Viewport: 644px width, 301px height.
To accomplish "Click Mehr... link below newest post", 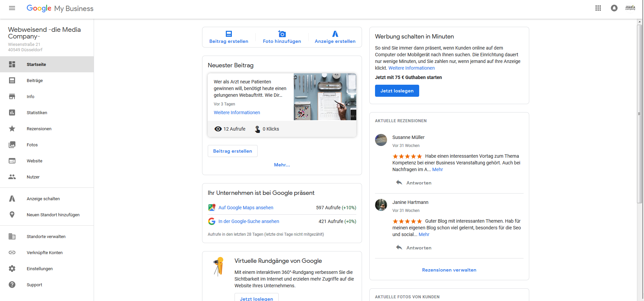I will (282, 165).
